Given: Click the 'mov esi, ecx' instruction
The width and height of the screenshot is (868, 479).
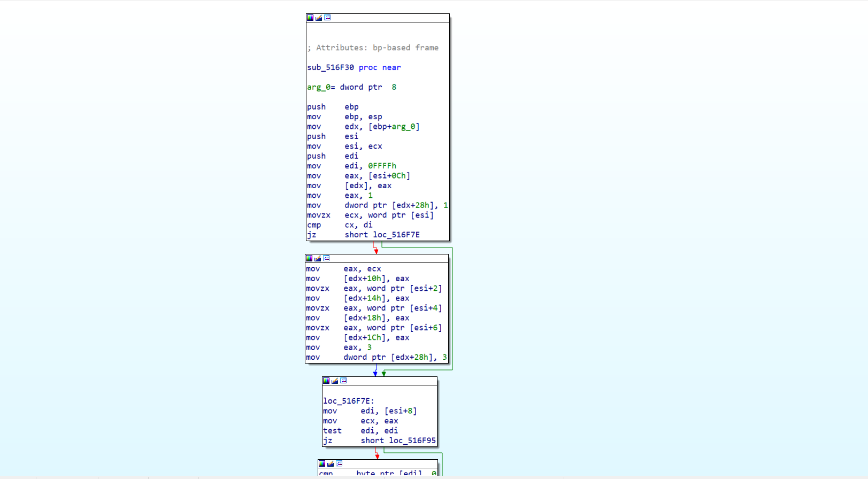Looking at the screenshot, I should click(x=344, y=146).
